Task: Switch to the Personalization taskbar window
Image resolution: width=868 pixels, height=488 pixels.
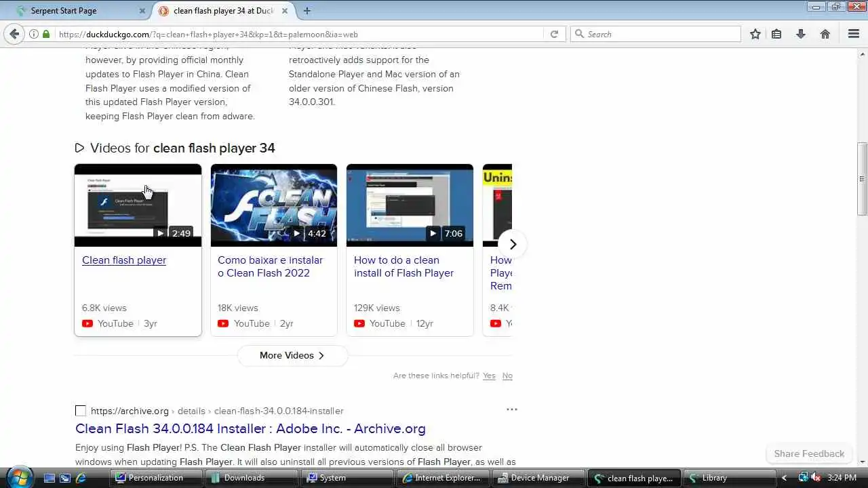Action: (157, 478)
